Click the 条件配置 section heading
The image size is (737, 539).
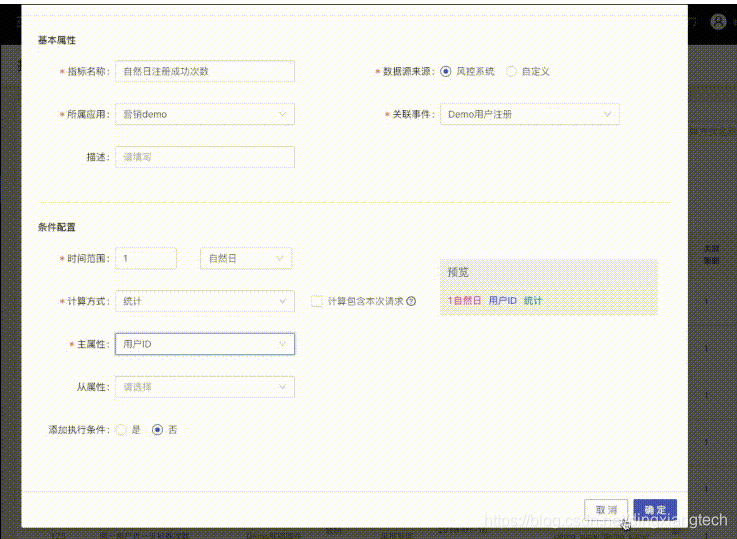pos(57,227)
